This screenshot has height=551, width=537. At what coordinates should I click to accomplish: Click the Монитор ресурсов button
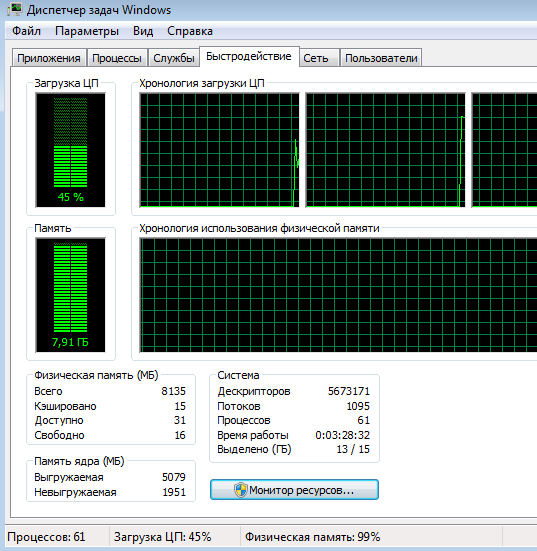coord(294,490)
